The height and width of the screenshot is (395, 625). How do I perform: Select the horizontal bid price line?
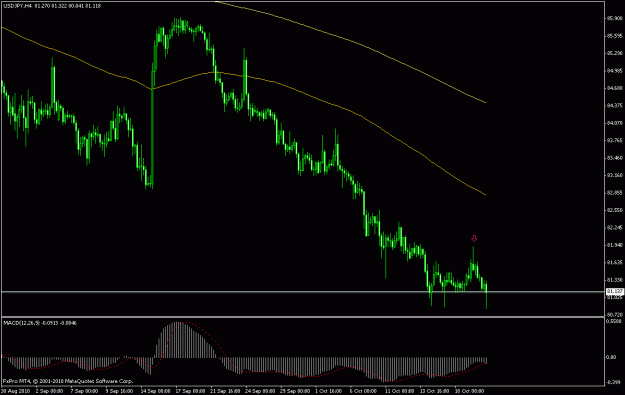[x=303, y=292]
